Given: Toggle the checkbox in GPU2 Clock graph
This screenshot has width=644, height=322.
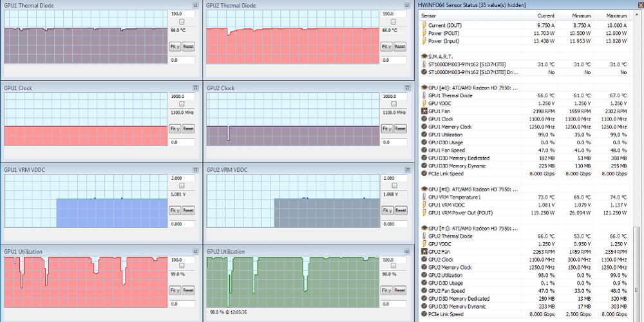Looking at the screenshot, I should tap(393, 104).
